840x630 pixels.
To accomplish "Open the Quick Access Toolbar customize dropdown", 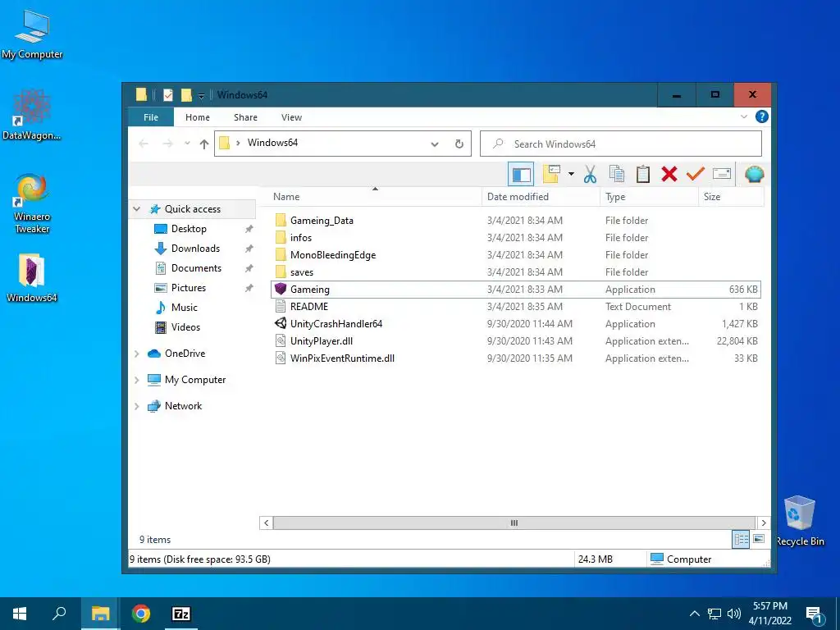I will pyautogui.click(x=202, y=96).
